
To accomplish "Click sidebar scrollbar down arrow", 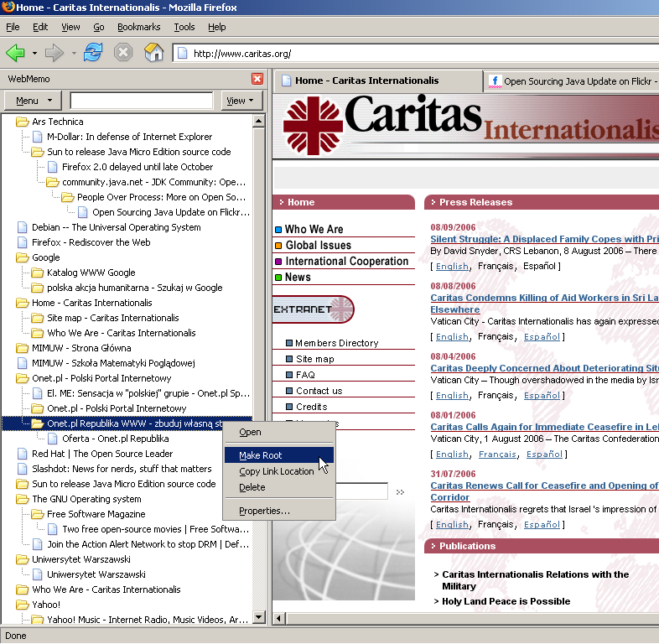I will point(259,617).
